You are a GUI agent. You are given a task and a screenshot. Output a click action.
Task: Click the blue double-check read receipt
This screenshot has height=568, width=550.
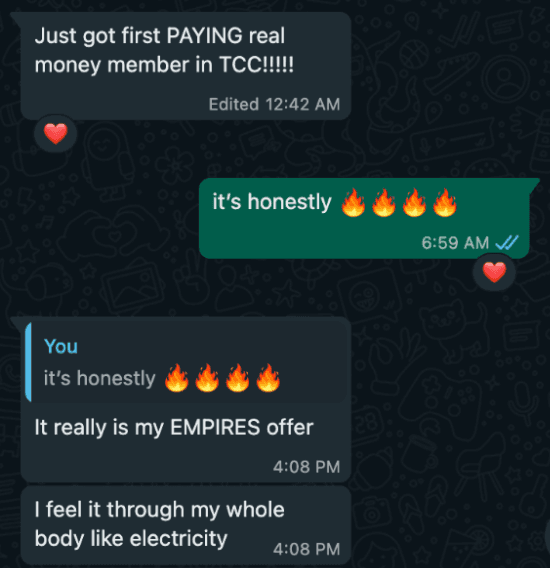click(x=507, y=242)
